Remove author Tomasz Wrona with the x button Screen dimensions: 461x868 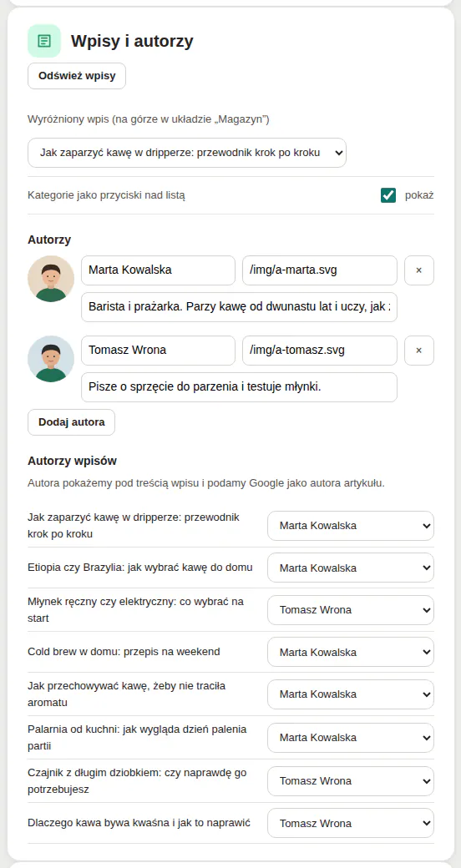point(419,351)
